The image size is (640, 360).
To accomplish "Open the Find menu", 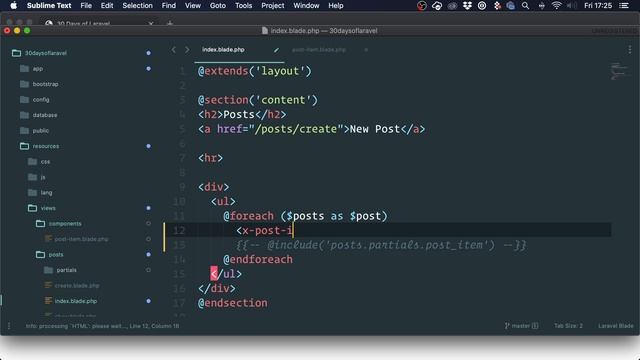I will (x=169, y=5).
